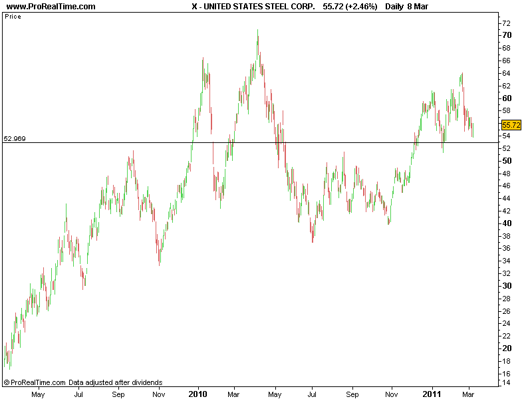Click the Nov label just before 2010 on time axis
The width and height of the screenshot is (532, 399).
pos(158,394)
